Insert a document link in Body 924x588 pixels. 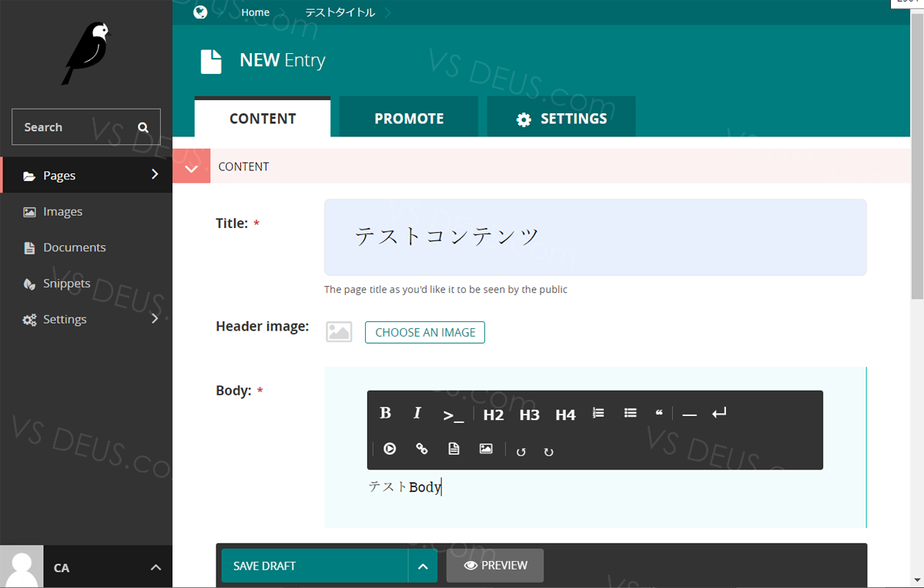(454, 449)
